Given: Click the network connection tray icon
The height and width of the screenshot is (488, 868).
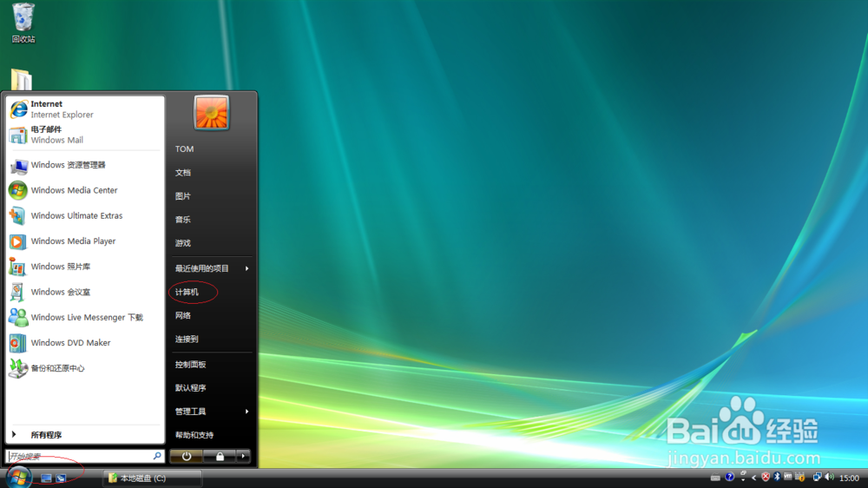Looking at the screenshot, I should pos(817,478).
